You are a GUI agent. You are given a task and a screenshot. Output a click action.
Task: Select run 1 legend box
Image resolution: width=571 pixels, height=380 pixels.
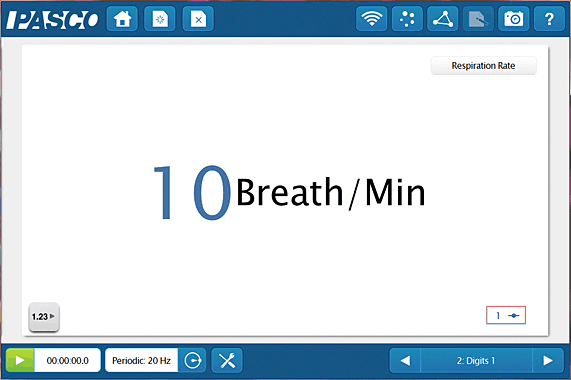pyautogui.click(x=506, y=315)
